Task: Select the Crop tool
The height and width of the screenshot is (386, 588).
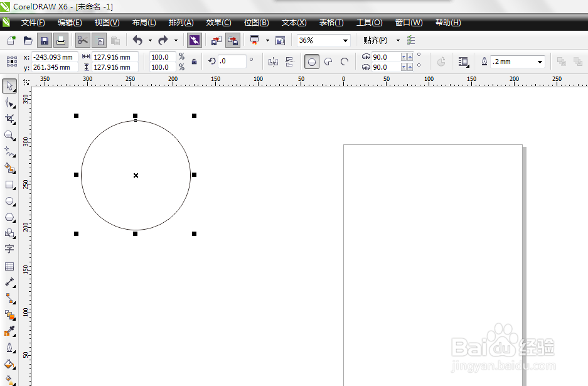Action: [9, 119]
